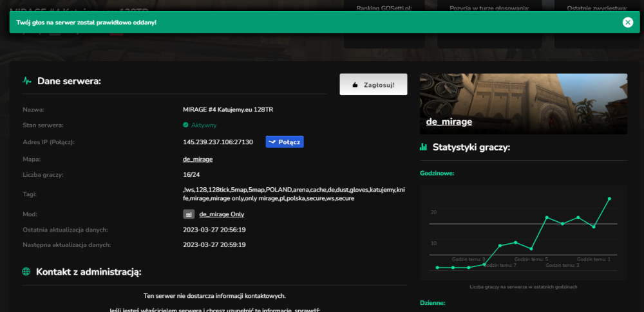Click the vote success message text
644x312 pixels.
click(x=86, y=22)
